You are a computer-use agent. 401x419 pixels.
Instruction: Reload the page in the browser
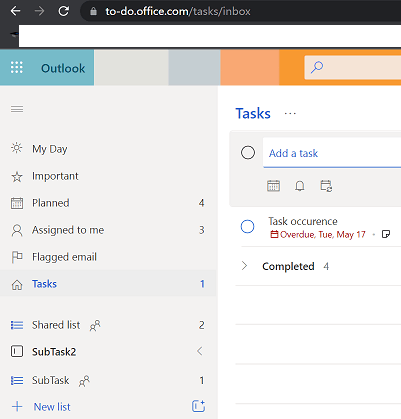pos(64,11)
